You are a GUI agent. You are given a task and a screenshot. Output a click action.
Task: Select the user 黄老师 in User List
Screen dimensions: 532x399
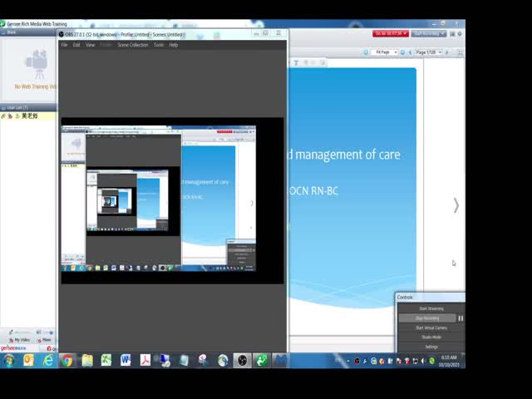click(28, 116)
